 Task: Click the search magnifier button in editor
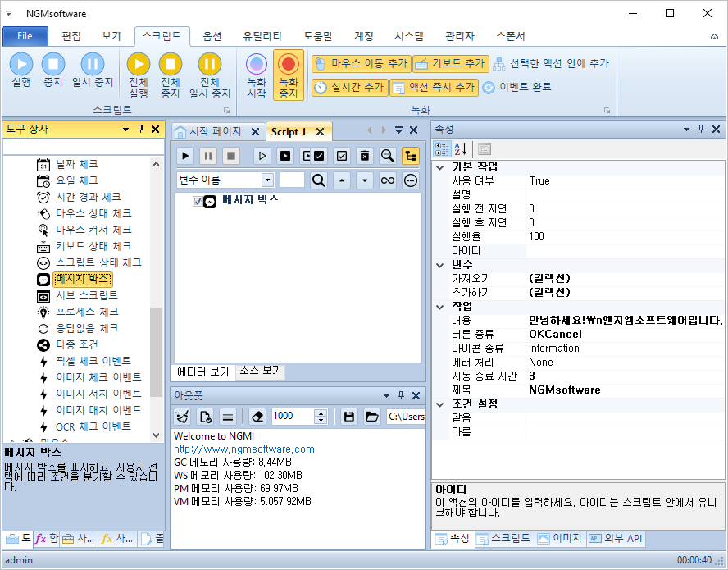click(x=318, y=180)
